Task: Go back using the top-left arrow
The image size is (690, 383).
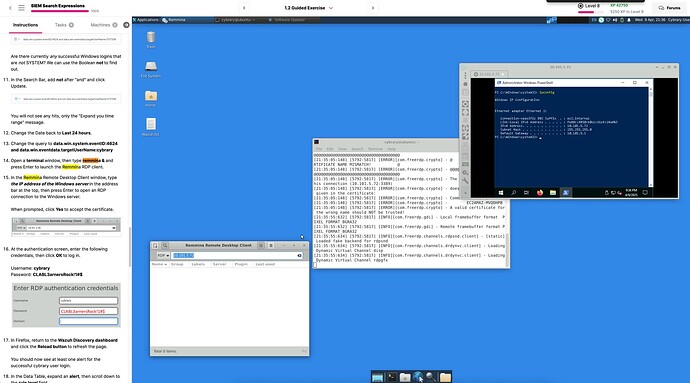Action: (x=10, y=7)
